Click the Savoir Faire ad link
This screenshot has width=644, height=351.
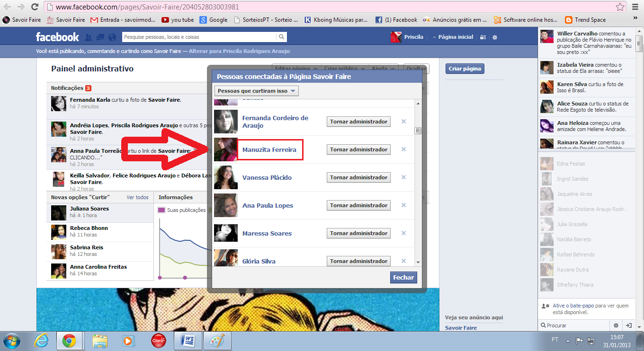pos(461,328)
